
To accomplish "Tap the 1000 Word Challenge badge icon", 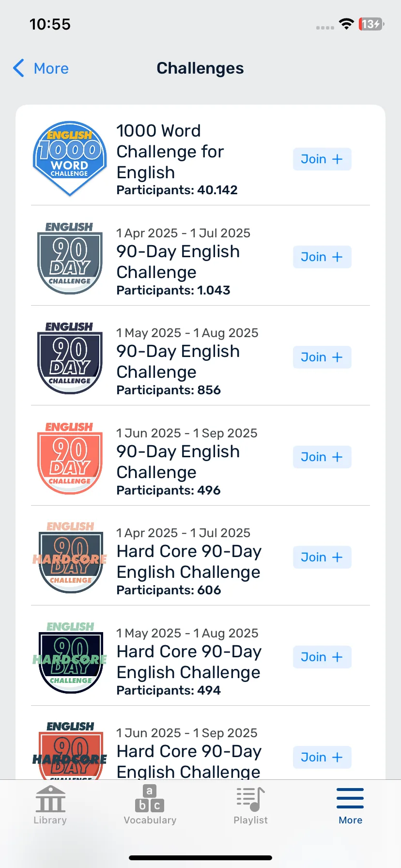I will [70, 159].
